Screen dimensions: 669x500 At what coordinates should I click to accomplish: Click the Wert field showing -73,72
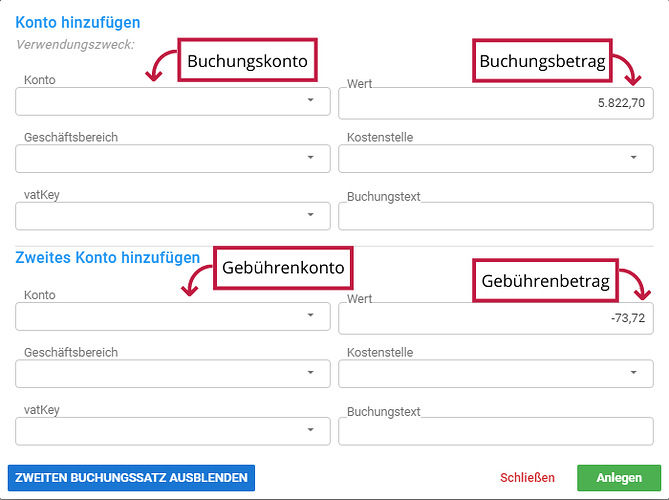click(x=496, y=318)
